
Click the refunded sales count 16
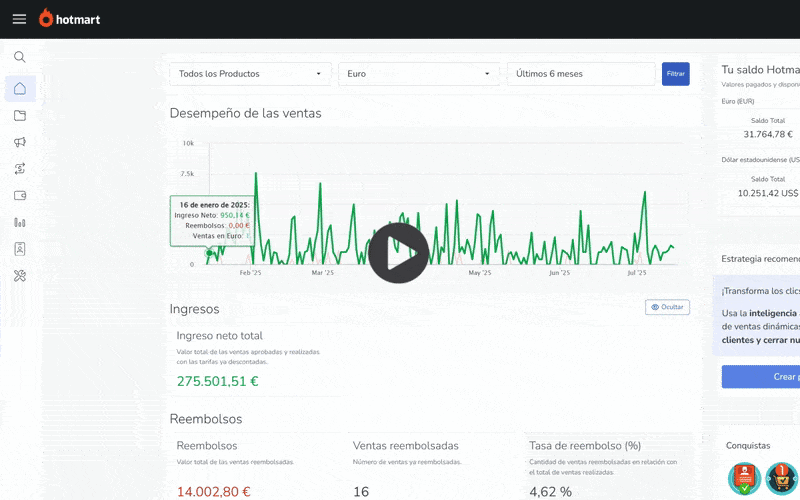pos(361,491)
